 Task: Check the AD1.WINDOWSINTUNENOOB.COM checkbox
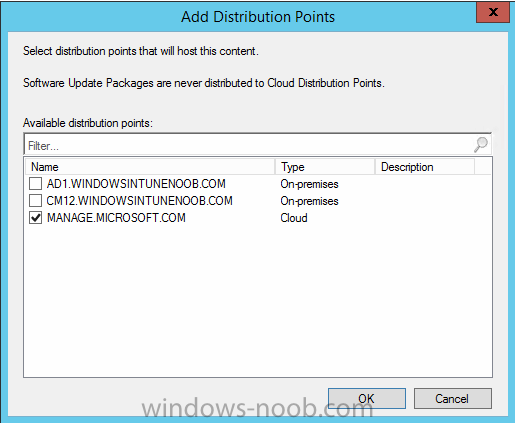tap(35, 184)
